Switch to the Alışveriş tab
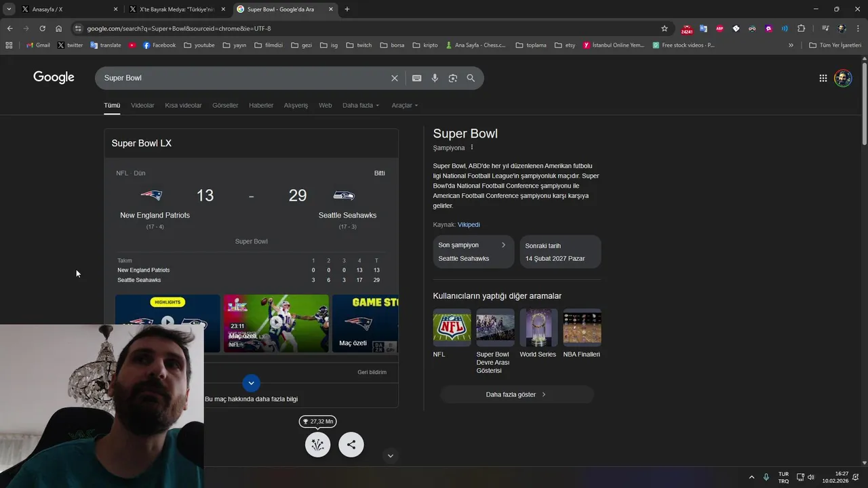The height and width of the screenshot is (488, 868). [x=296, y=106]
